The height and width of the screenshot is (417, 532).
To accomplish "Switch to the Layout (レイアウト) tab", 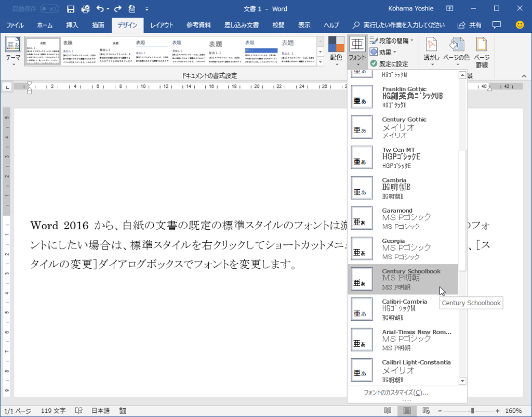I will pyautogui.click(x=162, y=25).
